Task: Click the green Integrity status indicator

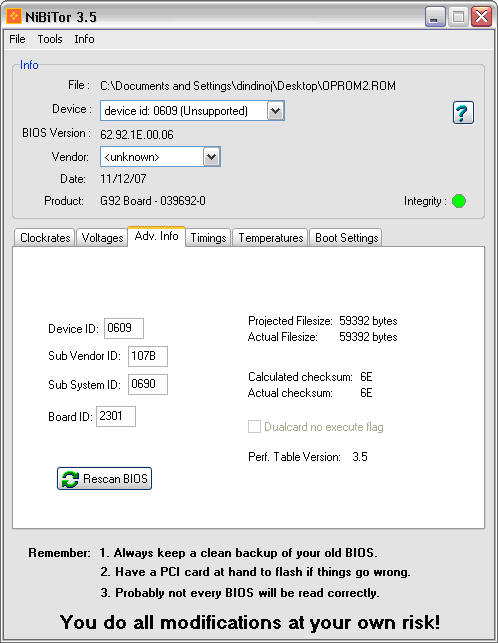Action: coord(459,201)
